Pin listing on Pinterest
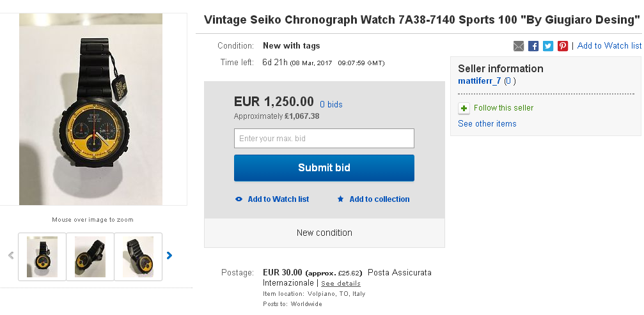The height and width of the screenshot is (315, 644). pyautogui.click(x=563, y=46)
